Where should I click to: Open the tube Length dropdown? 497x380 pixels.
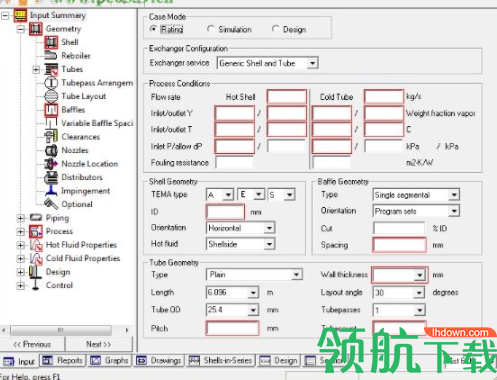(x=253, y=293)
